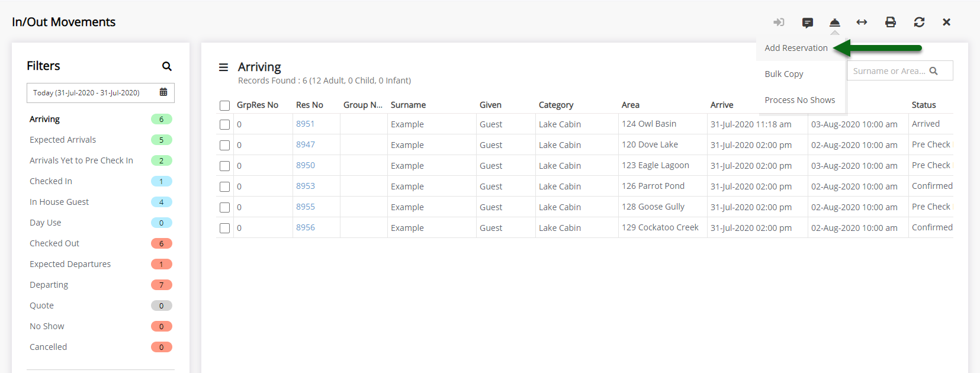Image resolution: width=980 pixels, height=373 pixels.
Task: Sort by the Category column header
Action: coord(556,105)
